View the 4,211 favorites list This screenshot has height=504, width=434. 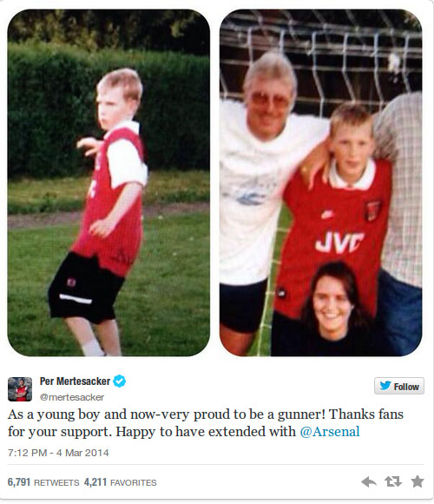coord(121,482)
